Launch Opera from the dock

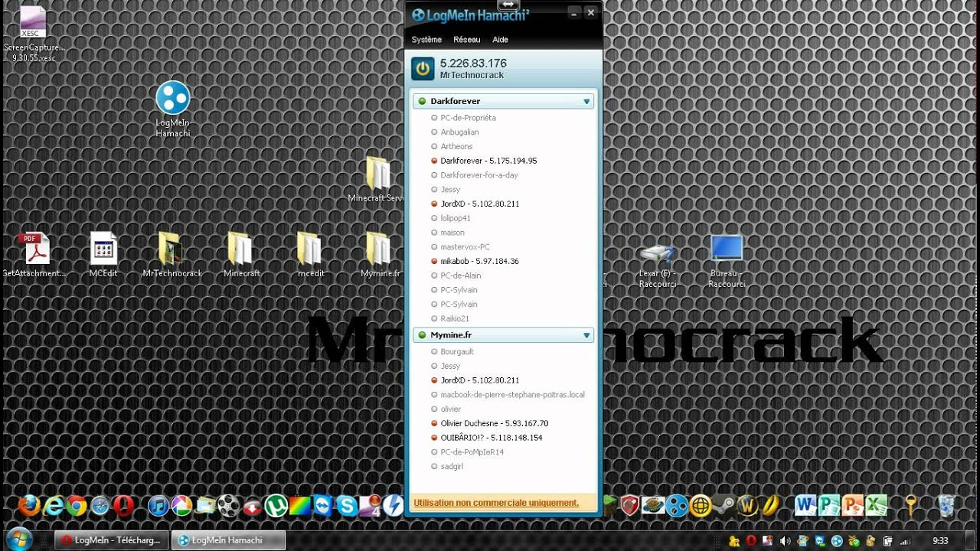[x=123, y=506]
